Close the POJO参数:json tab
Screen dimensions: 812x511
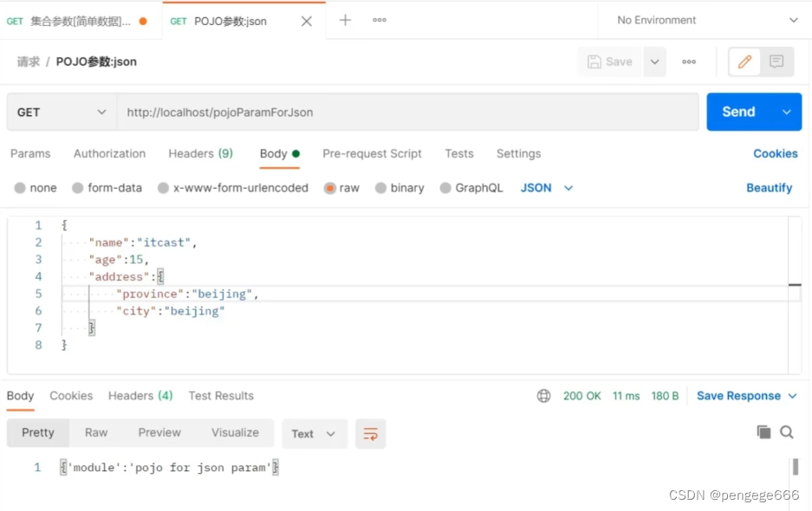[x=307, y=21]
